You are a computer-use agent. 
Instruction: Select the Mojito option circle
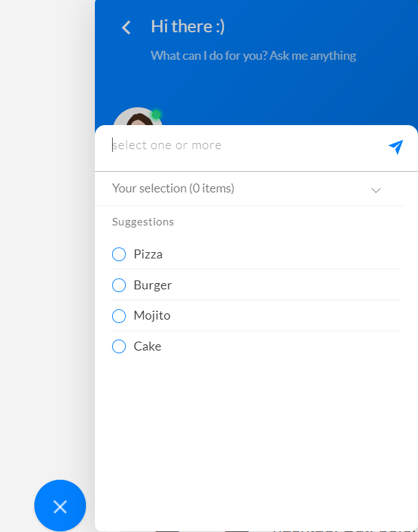(x=119, y=316)
